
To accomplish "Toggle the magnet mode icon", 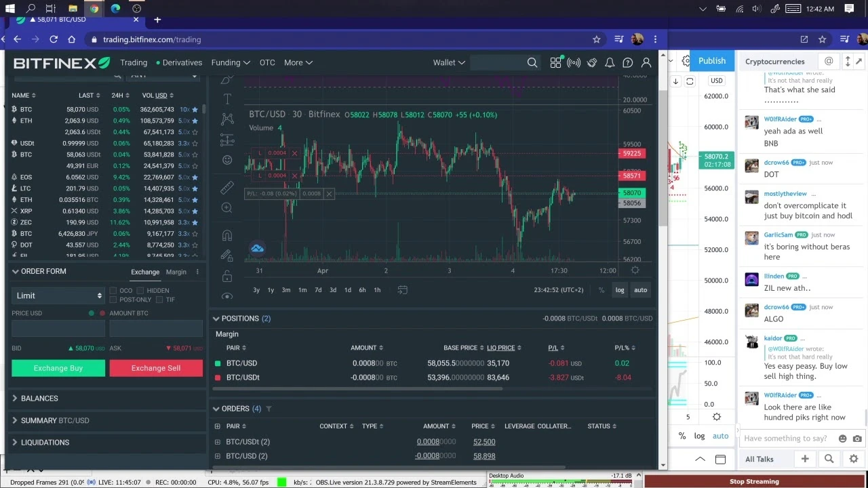I will point(227,236).
